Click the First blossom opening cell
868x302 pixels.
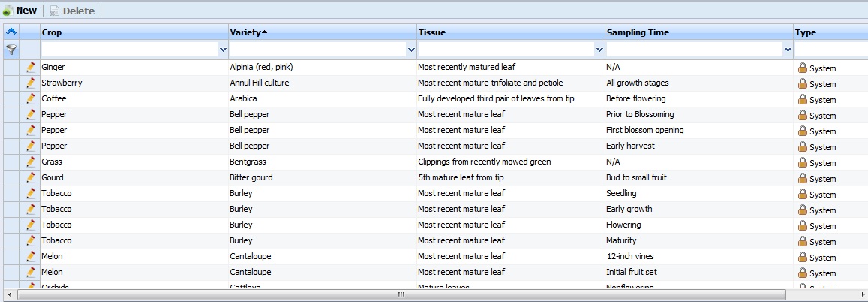(698, 130)
